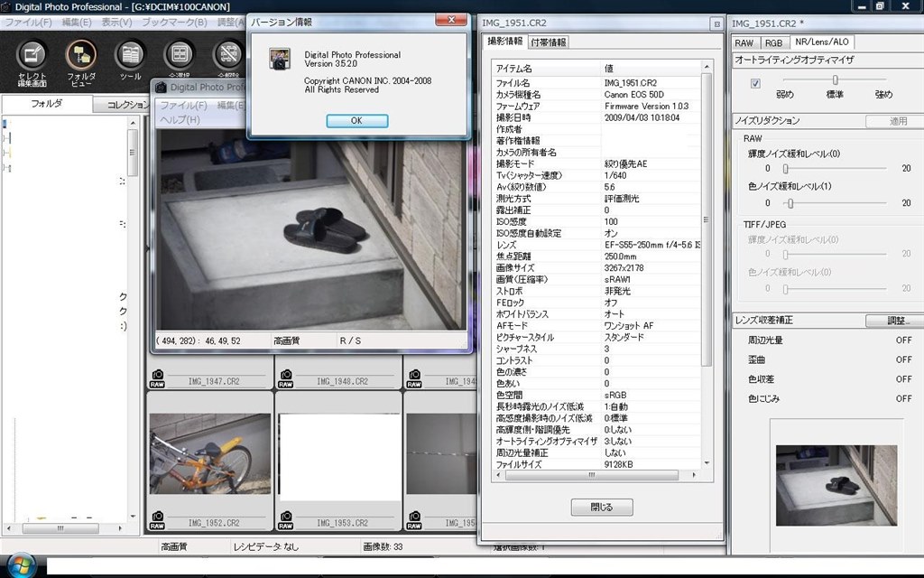Click the app icon in the バージョン情報 dialog
The image size is (924, 578).
(280, 59)
